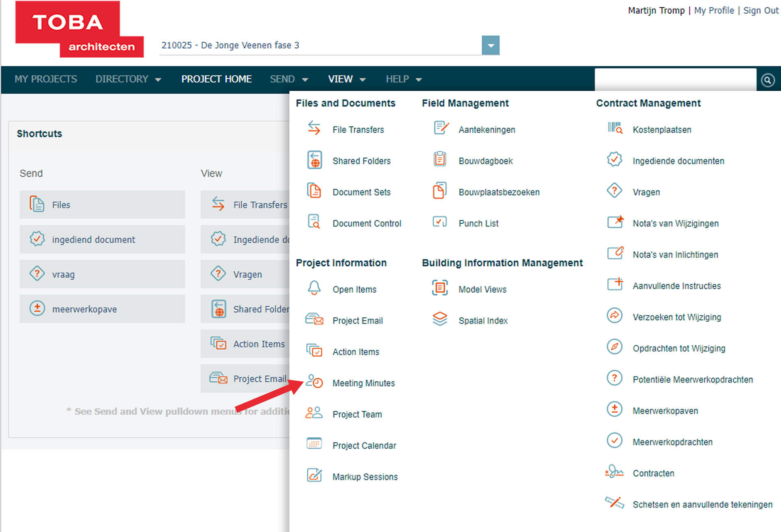Click the Model Views icon
The height and width of the screenshot is (532, 781).
tap(440, 288)
